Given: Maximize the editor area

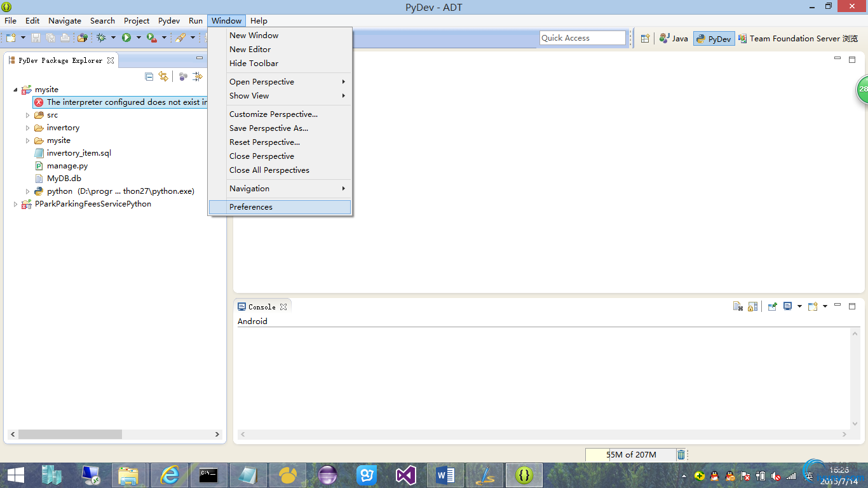Looking at the screenshot, I should click(852, 59).
